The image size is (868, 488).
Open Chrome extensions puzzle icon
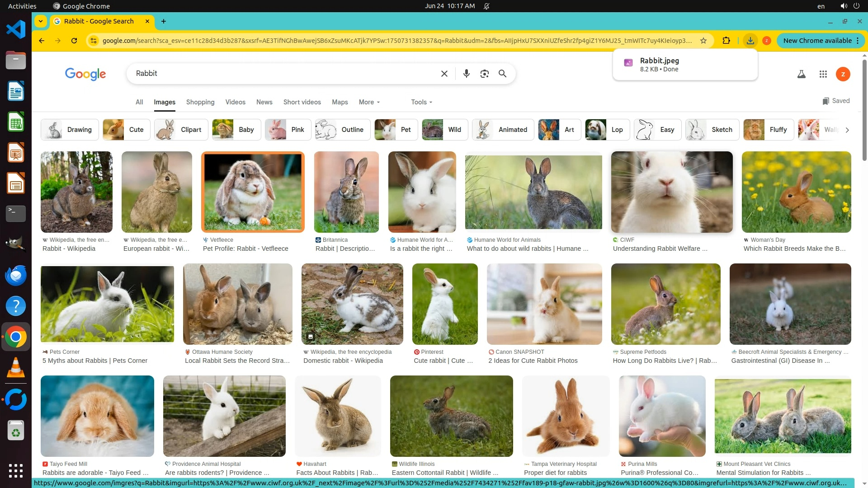tap(726, 41)
